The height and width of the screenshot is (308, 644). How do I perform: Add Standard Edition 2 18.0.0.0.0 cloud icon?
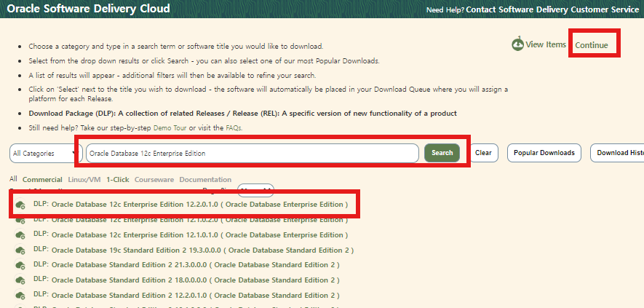coord(20,280)
